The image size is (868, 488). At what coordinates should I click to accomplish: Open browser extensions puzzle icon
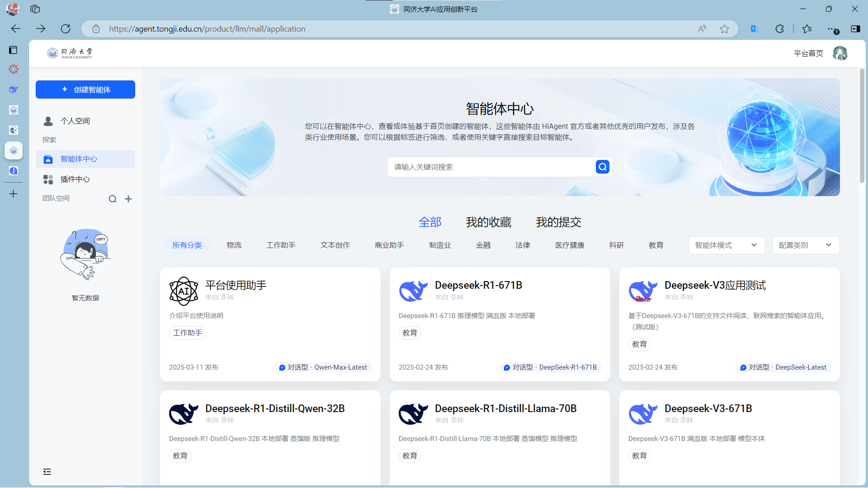click(779, 29)
